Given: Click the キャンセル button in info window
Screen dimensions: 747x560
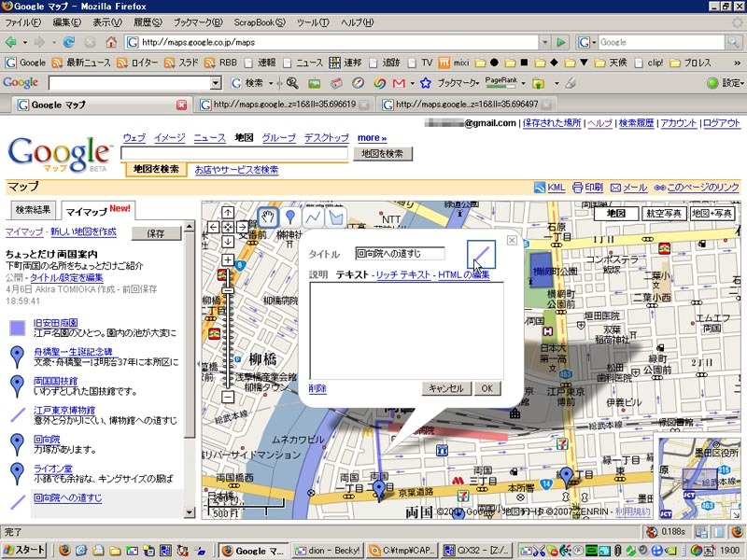Looking at the screenshot, I should tap(446, 388).
